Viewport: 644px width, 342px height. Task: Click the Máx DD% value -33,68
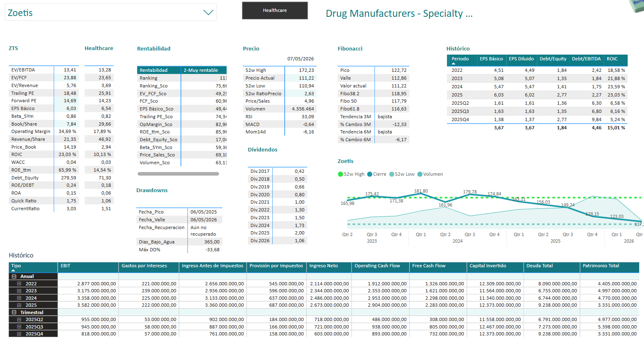tap(212, 250)
